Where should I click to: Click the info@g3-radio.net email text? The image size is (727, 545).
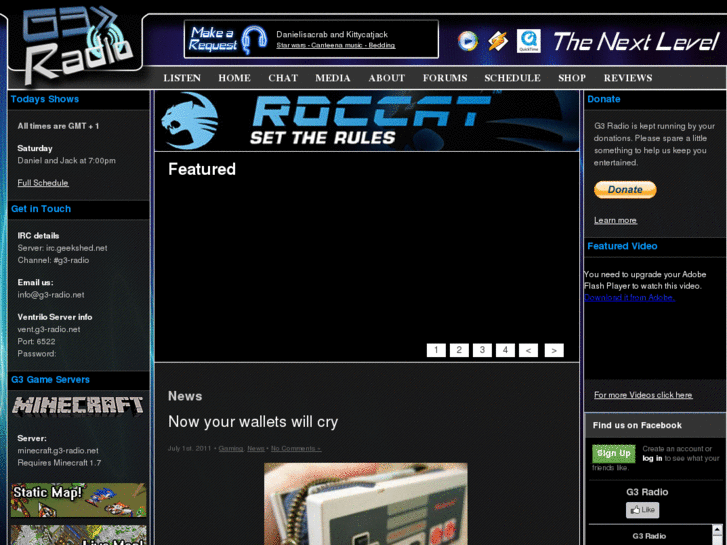click(51, 295)
